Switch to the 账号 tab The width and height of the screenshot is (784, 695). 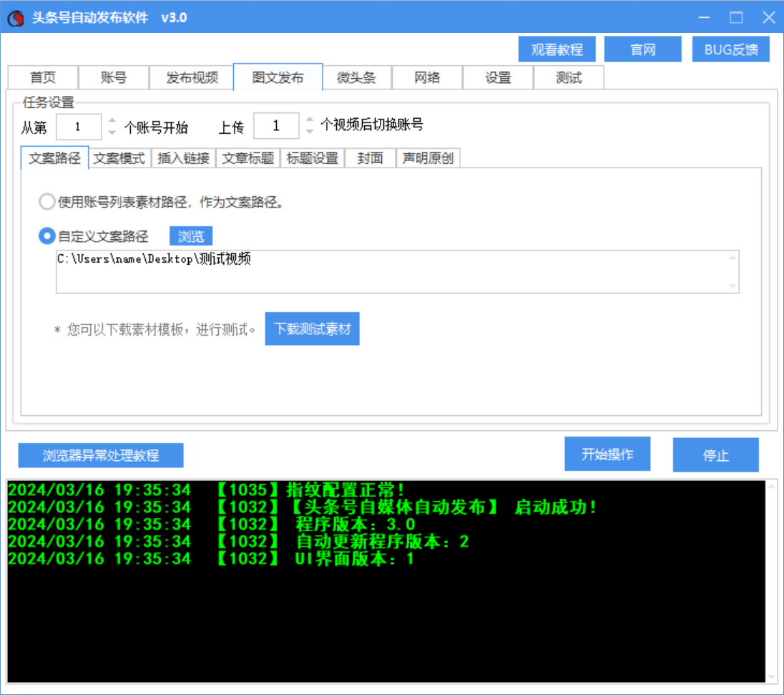(x=114, y=77)
